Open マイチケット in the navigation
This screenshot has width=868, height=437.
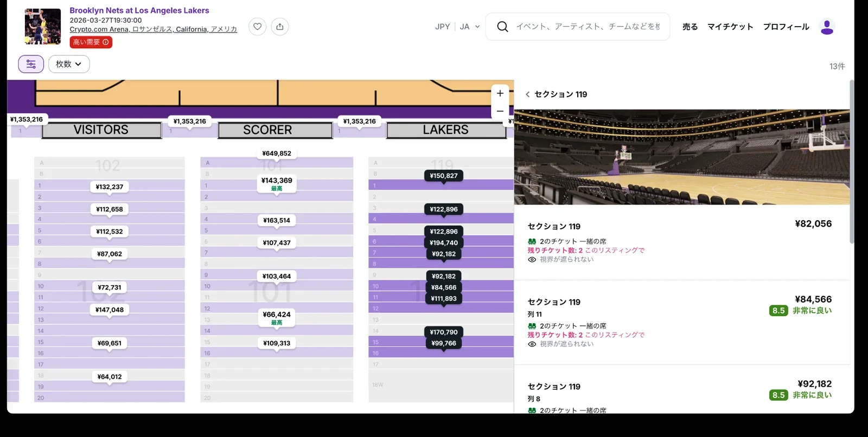tap(730, 27)
